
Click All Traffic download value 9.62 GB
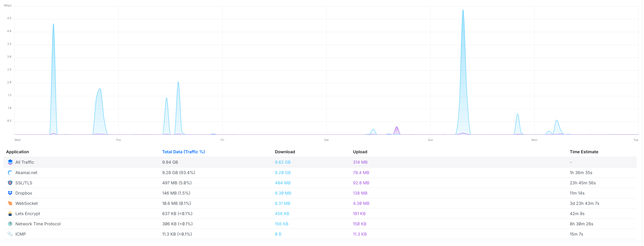coord(283,162)
